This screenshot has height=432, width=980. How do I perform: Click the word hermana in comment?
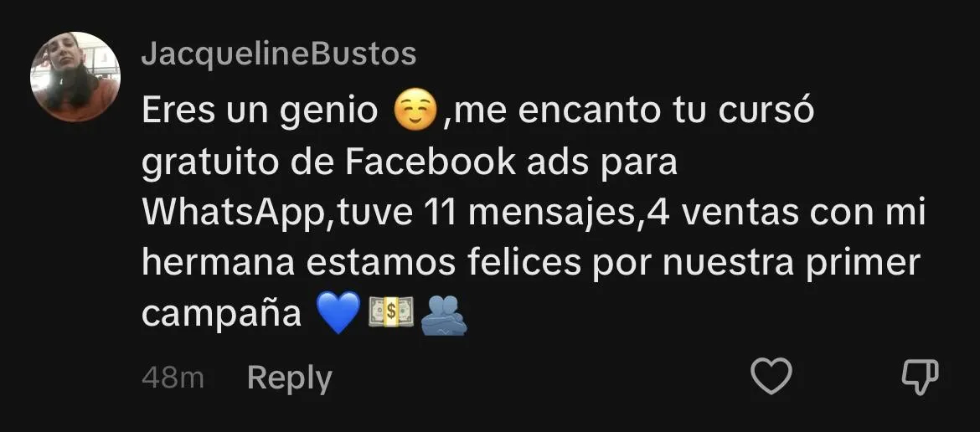[x=218, y=264]
